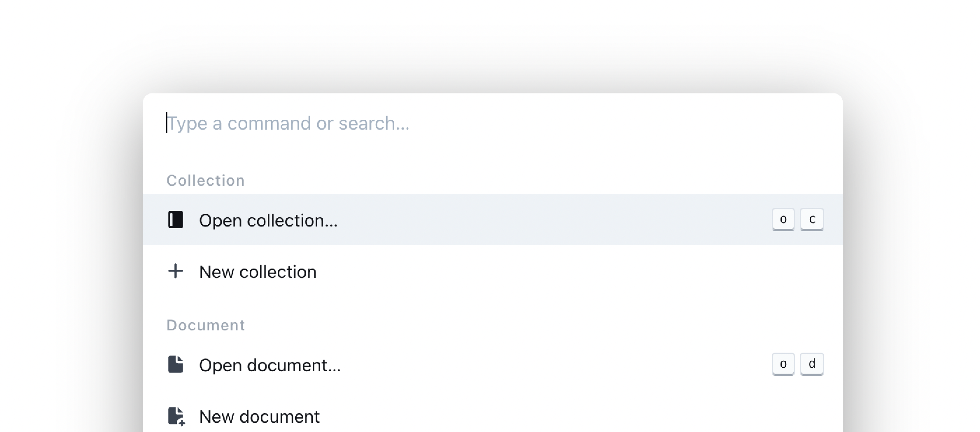Click the Collection section header
Screen dimensions: 980x432
[x=205, y=180]
